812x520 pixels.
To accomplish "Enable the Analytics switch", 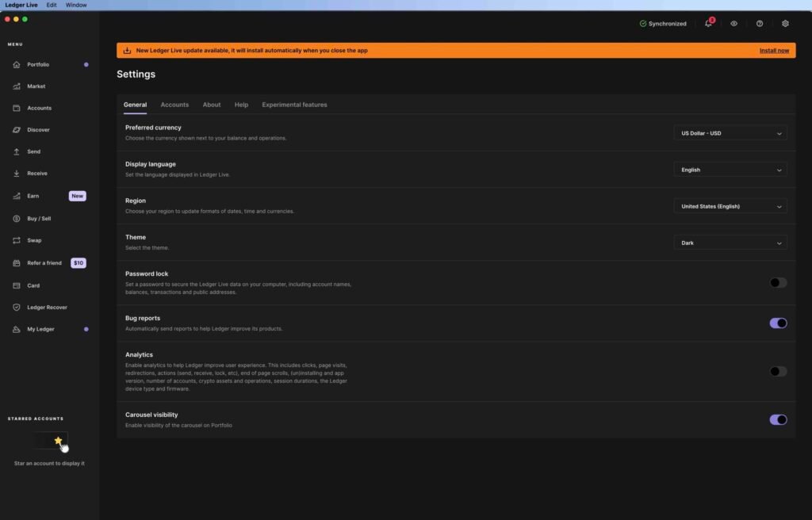I will click(778, 371).
